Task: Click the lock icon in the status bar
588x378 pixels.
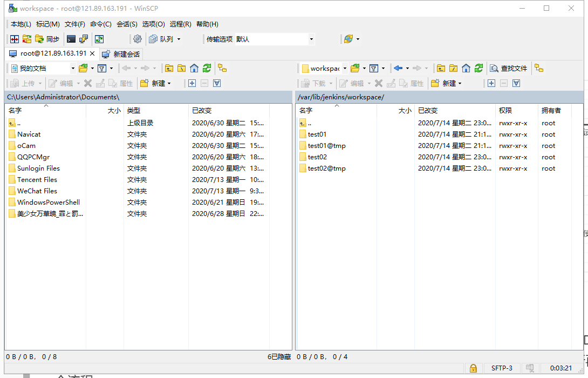Action: pos(473,368)
